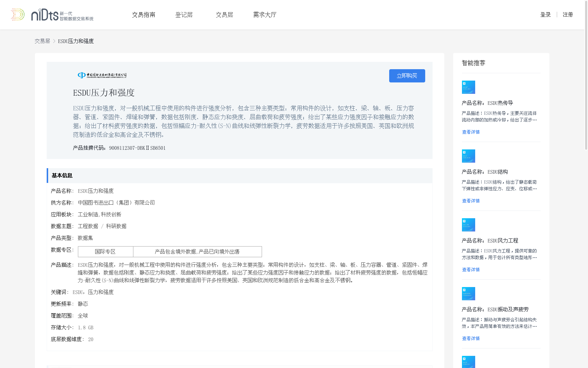Image resolution: width=588 pixels, height=368 pixels.
Task: Click 工程数据 / 科研数据 theme value
Action: 102,226
